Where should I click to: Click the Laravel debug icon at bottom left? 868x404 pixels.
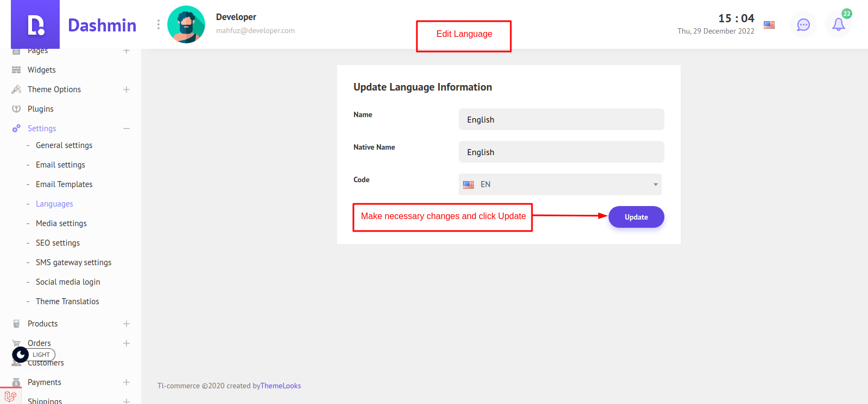pos(10,396)
